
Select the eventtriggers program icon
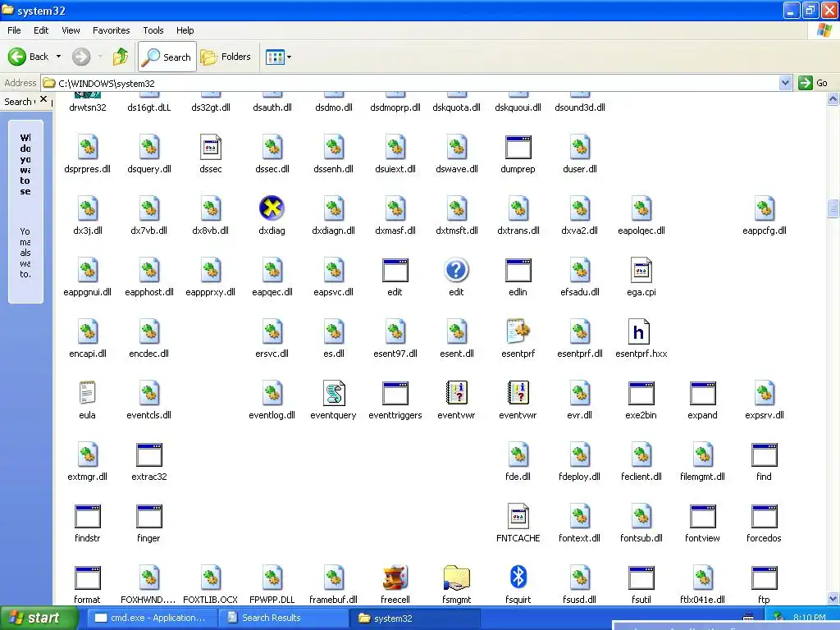pyautogui.click(x=395, y=393)
